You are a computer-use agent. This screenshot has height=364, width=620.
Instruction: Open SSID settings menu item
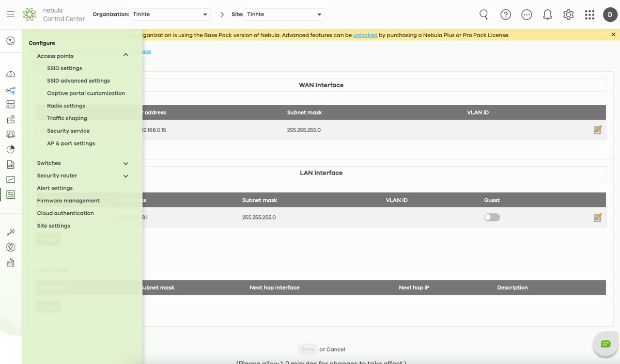point(65,68)
